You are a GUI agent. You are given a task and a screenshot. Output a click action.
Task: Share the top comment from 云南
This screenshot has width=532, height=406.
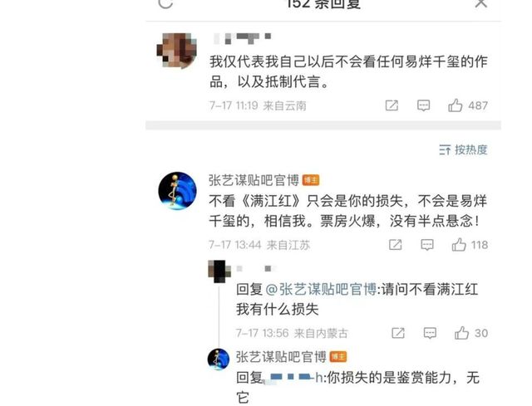coord(392,105)
